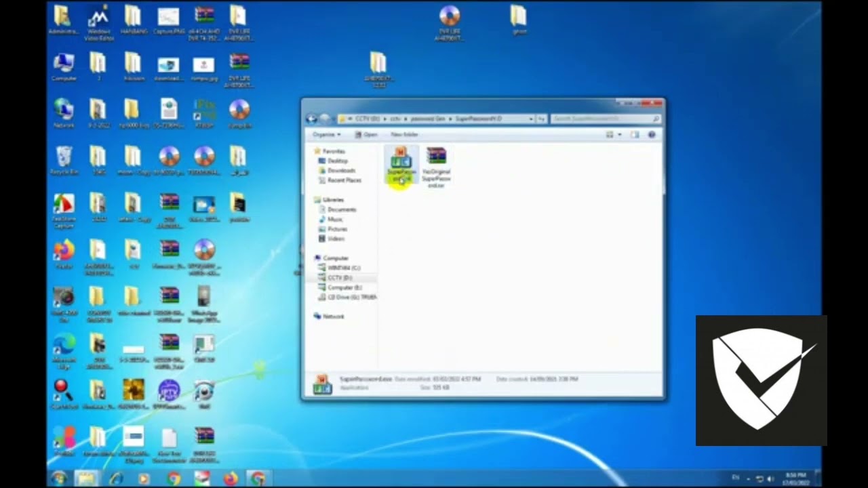868x488 pixels.
Task: Jump to 'CCTV (D:)' in the address bar
Action: tap(368, 119)
